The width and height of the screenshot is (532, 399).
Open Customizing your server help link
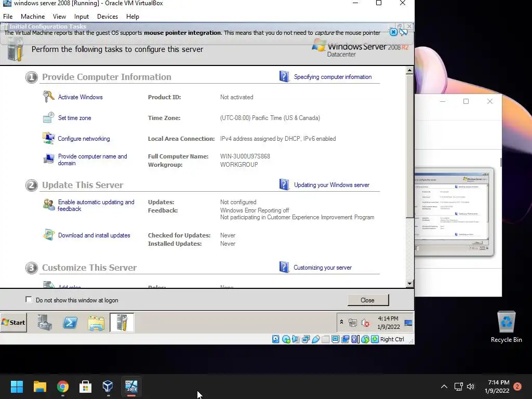tap(322, 268)
